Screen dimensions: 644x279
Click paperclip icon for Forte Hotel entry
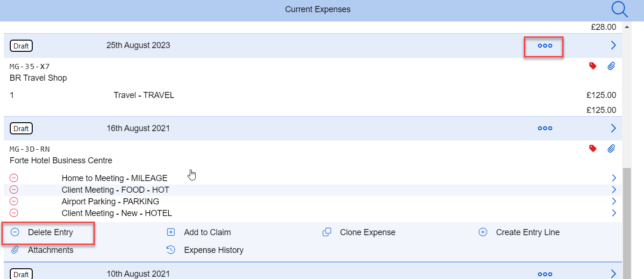point(611,149)
